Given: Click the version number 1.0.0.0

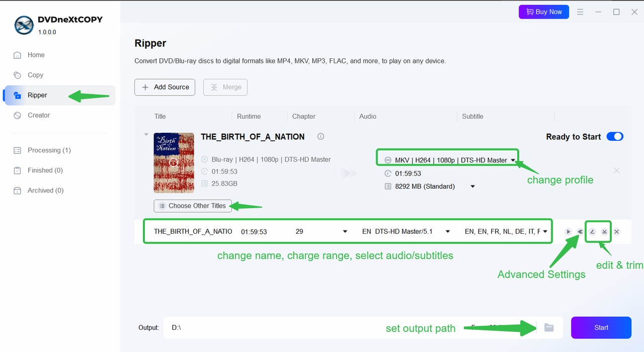Looking at the screenshot, I should click(x=47, y=32).
